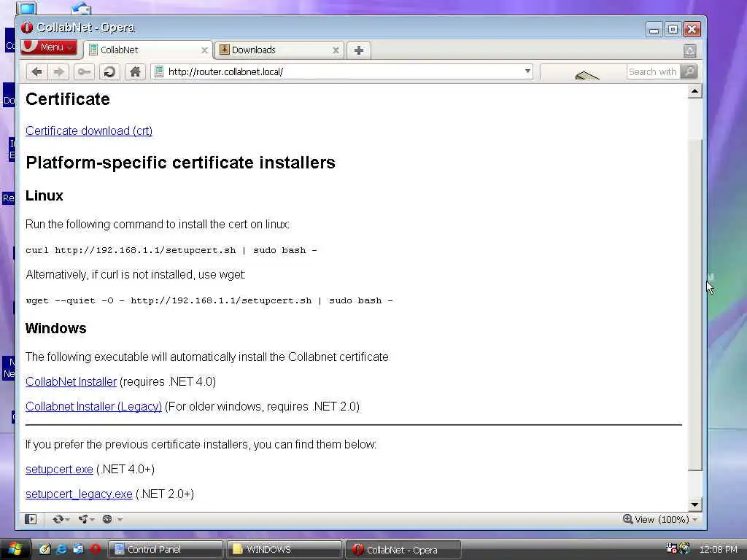
Task: Open closed tabs trash icon
Action: click(690, 50)
